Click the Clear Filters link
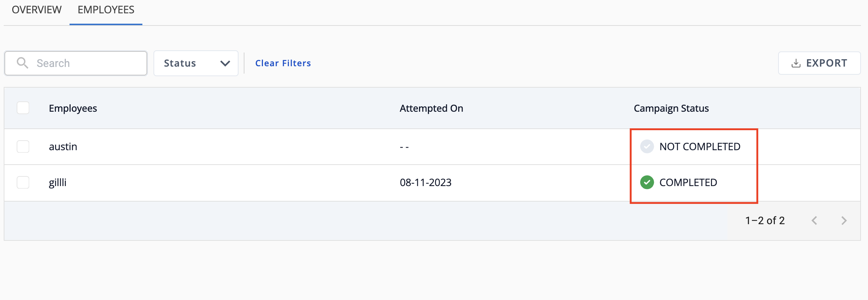This screenshot has width=868, height=300. [x=283, y=63]
